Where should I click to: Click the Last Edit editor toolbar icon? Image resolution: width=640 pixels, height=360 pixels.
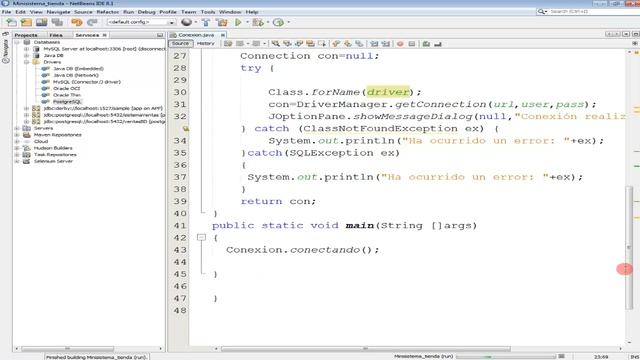coord(228,44)
